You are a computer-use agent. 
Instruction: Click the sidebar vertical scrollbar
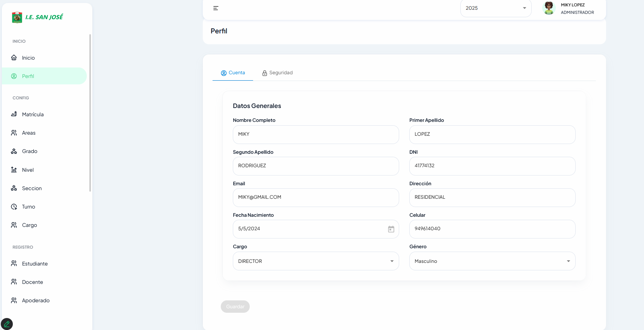(90, 112)
